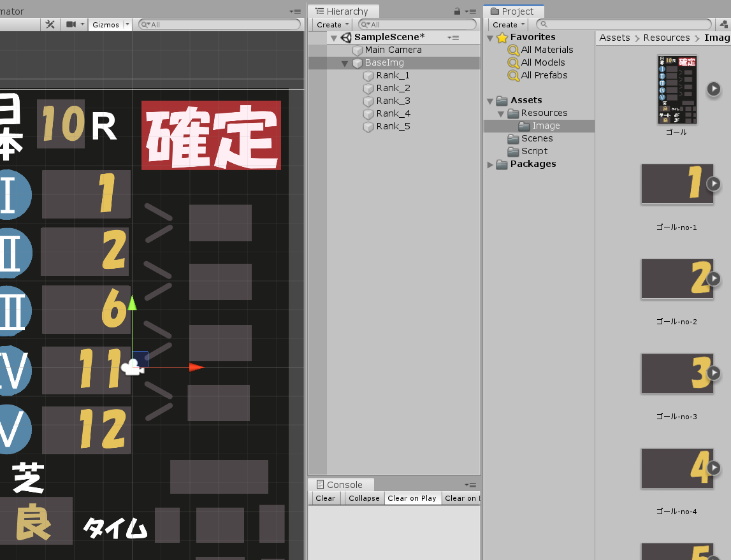Viewport: 731px width, 560px height.
Task: Expand the ゴール sprite sub-assets arrow
Action: (x=714, y=89)
